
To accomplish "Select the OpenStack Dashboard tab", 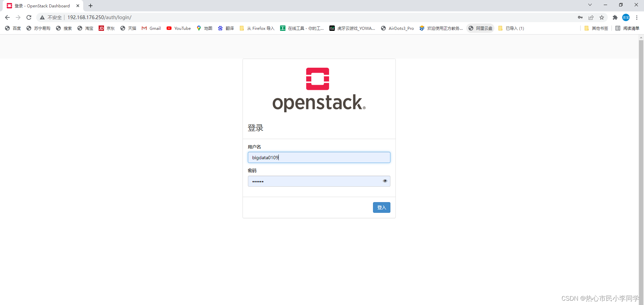I will click(x=42, y=6).
